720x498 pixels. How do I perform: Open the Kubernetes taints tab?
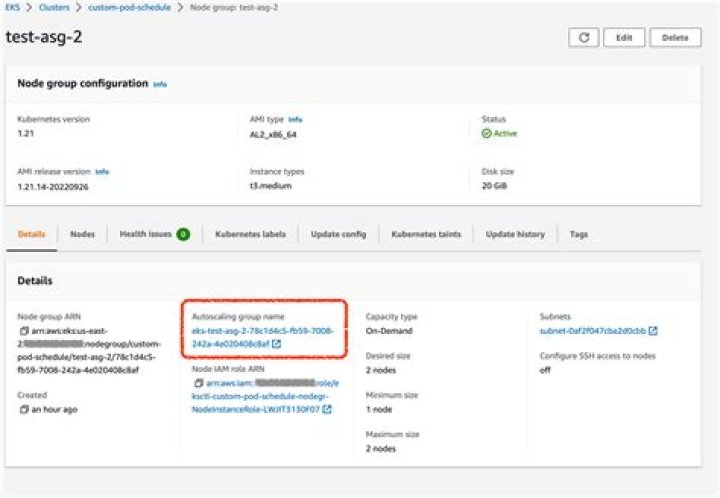click(x=426, y=235)
